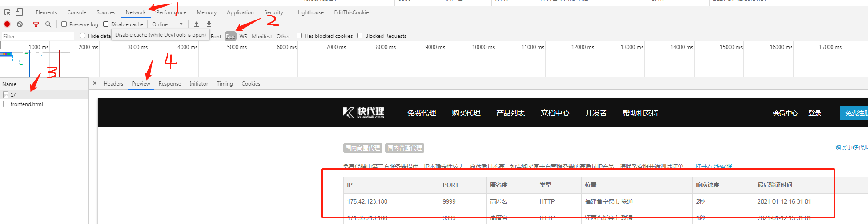Click 登录 link in preview
This screenshot has height=224, width=868.
(x=815, y=113)
